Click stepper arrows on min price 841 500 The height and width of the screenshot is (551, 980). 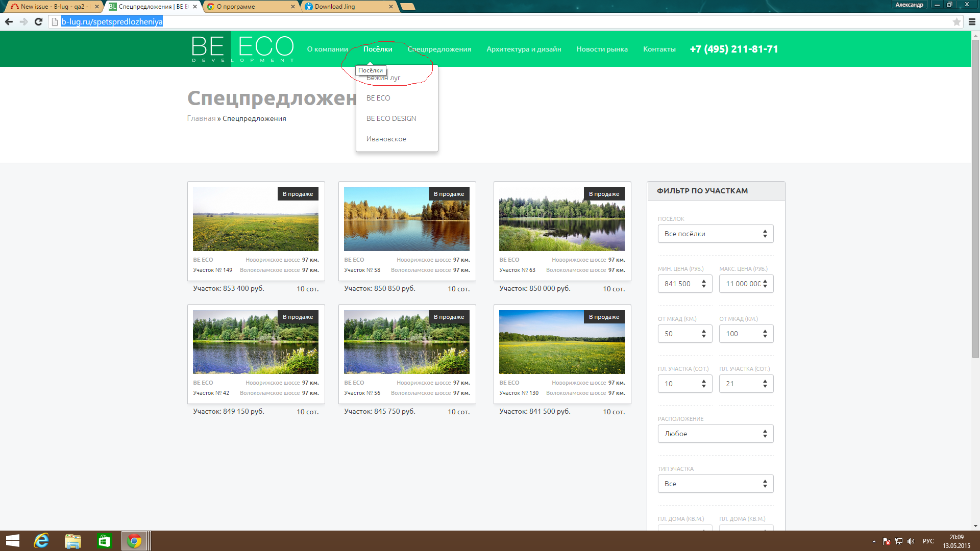click(704, 284)
